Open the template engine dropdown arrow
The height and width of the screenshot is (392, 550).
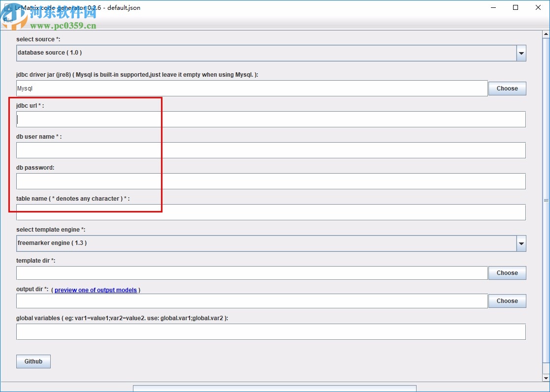pos(521,243)
